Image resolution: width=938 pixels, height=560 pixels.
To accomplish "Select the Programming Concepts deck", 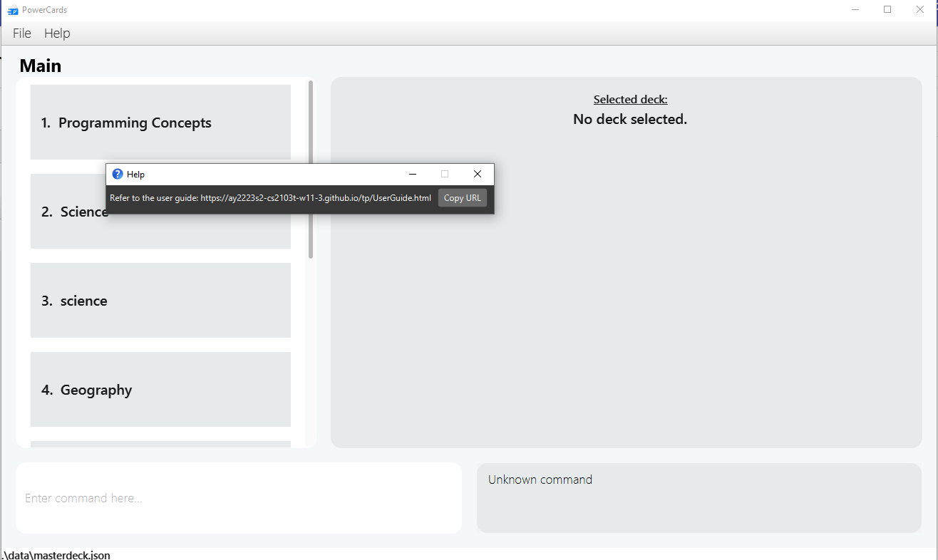I will coord(160,123).
